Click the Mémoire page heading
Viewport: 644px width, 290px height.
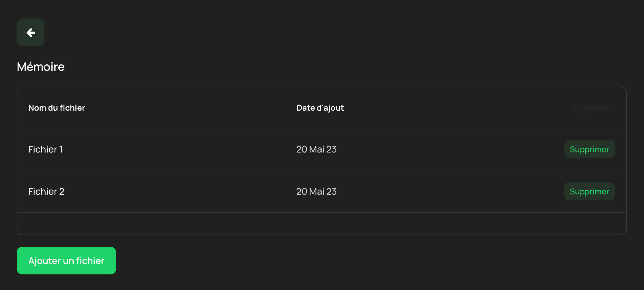pyautogui.click(x=41, y=67)
